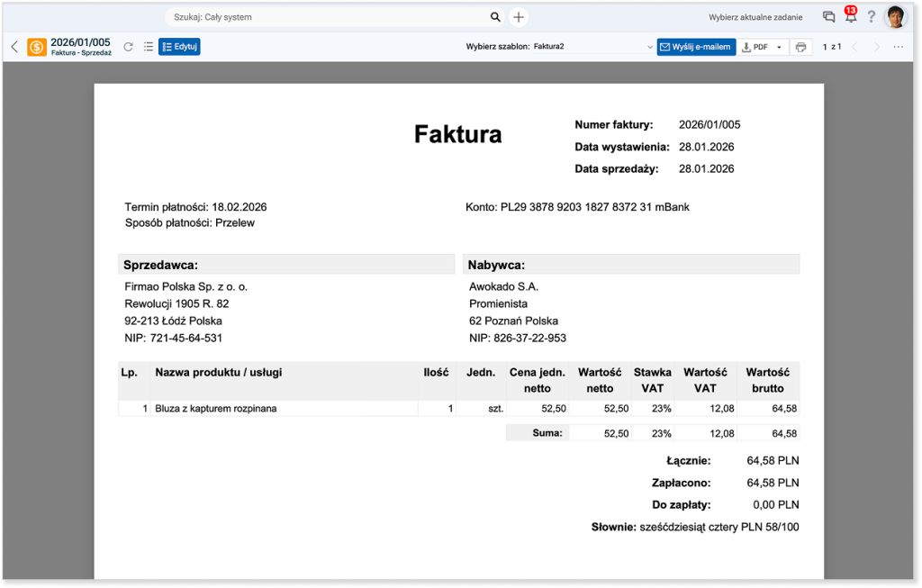Print the invoice using printer icon

tap(800, 47)
